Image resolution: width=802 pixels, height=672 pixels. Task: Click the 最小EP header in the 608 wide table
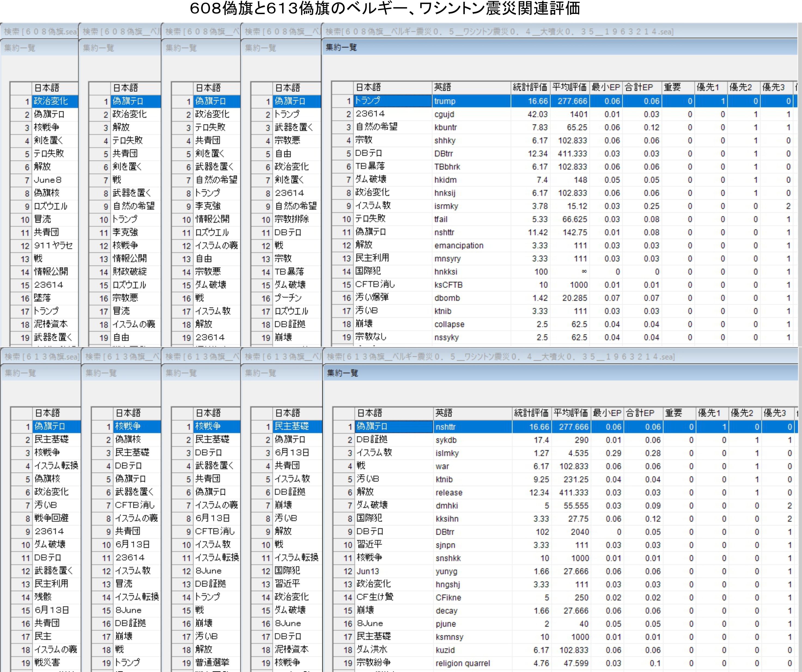click(606, 87)
